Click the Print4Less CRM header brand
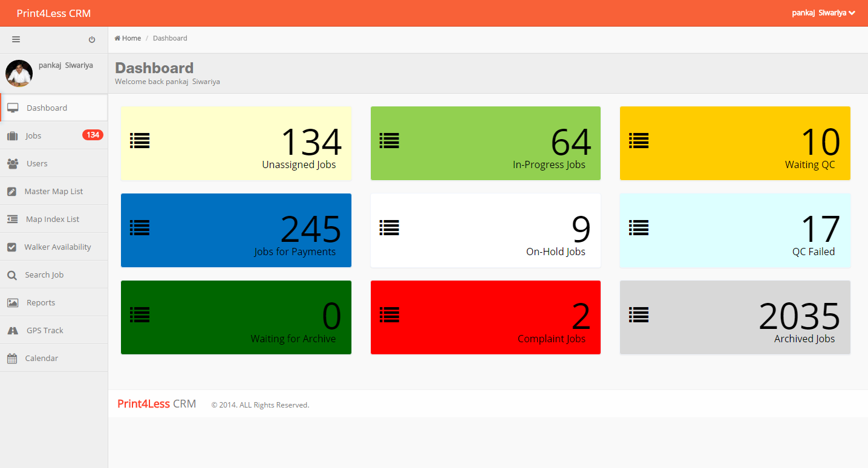The width and height of the screenshot is (868, 468). [x=54, y=13]
